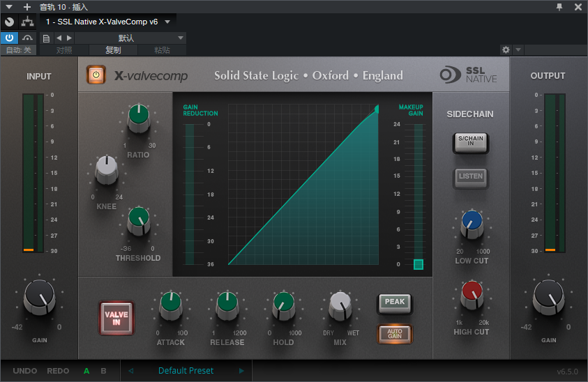Click the output level meter

click(555, 173)
